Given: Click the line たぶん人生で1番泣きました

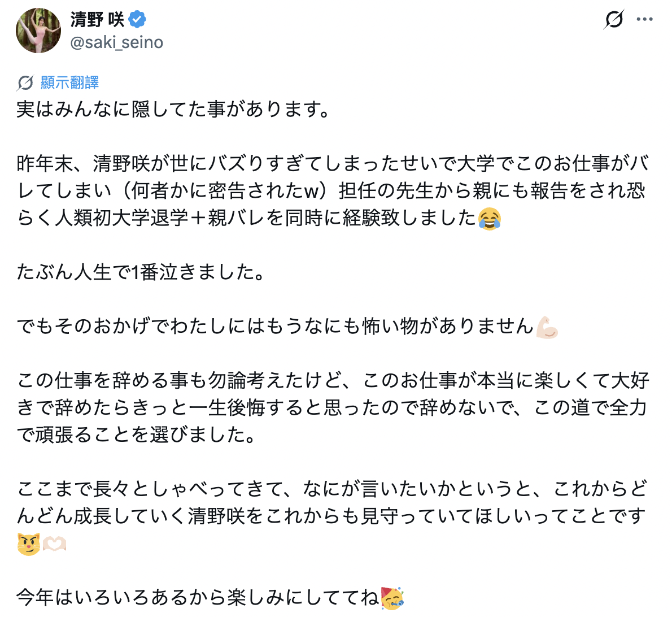Looking at the screenshot, I should pos(141,272).
